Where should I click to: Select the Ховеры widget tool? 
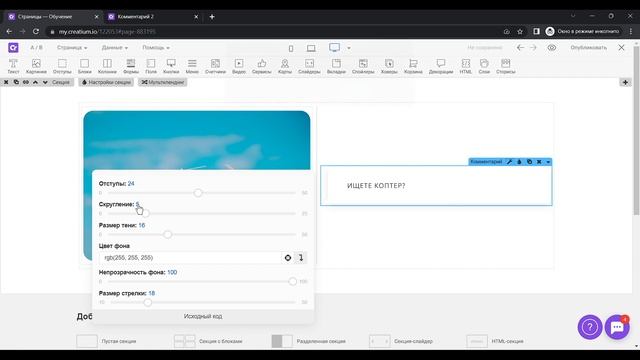tap(389, 66)
